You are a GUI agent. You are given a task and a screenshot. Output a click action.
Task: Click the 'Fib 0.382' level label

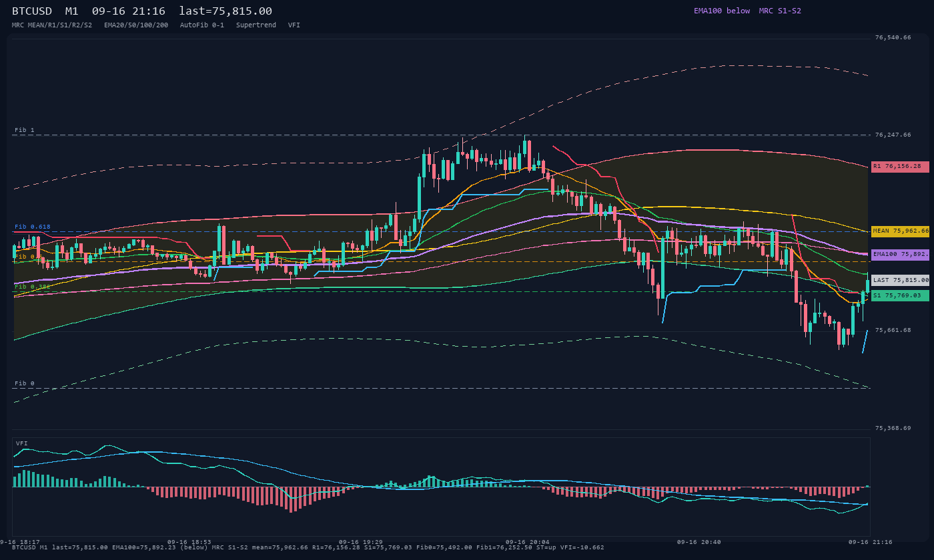(33, 287)
